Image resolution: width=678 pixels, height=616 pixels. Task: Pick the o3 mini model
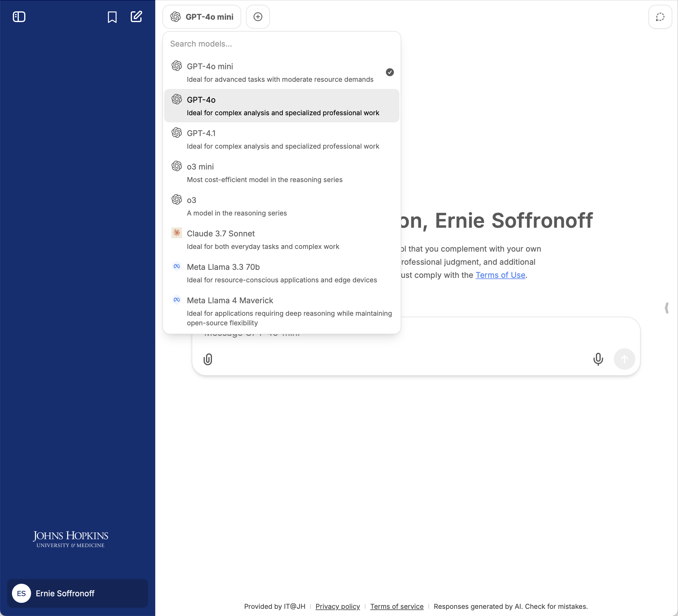tap(282, 173)
